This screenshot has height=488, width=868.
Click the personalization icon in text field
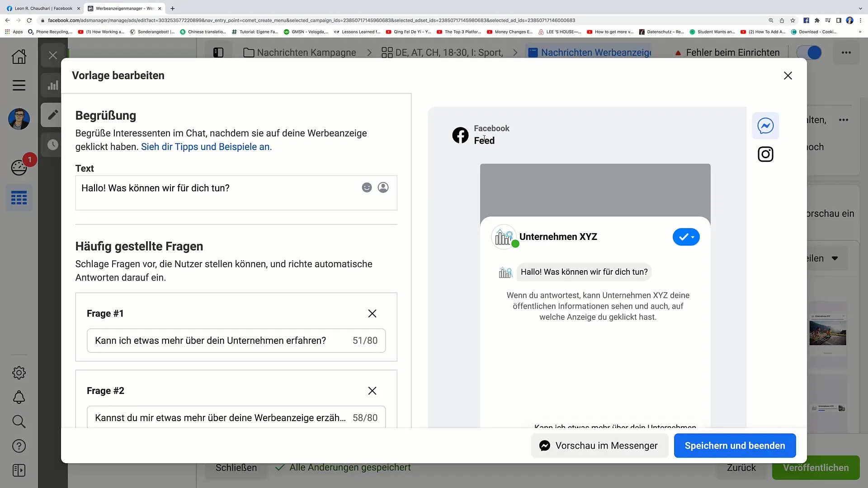(x=383, y=187)
